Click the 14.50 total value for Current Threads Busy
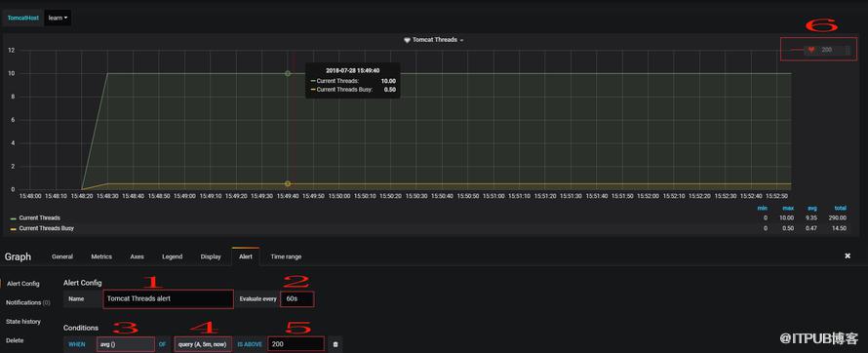 [840, 228]
